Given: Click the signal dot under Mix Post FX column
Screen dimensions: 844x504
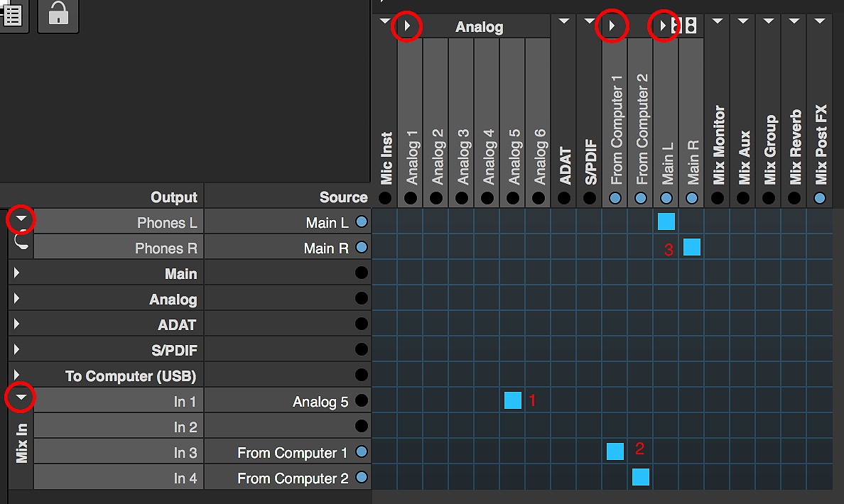Looking at the screenshot, I should click(x=820, y=198).
